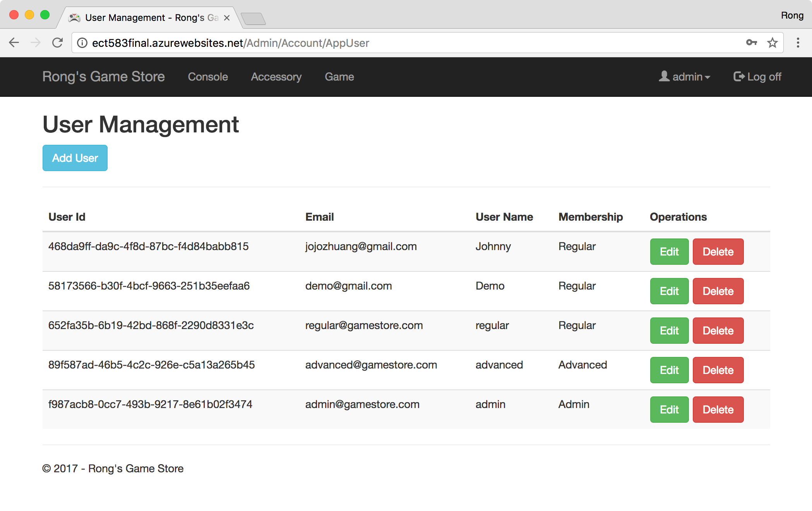Click the Email column header

(320, 217)
